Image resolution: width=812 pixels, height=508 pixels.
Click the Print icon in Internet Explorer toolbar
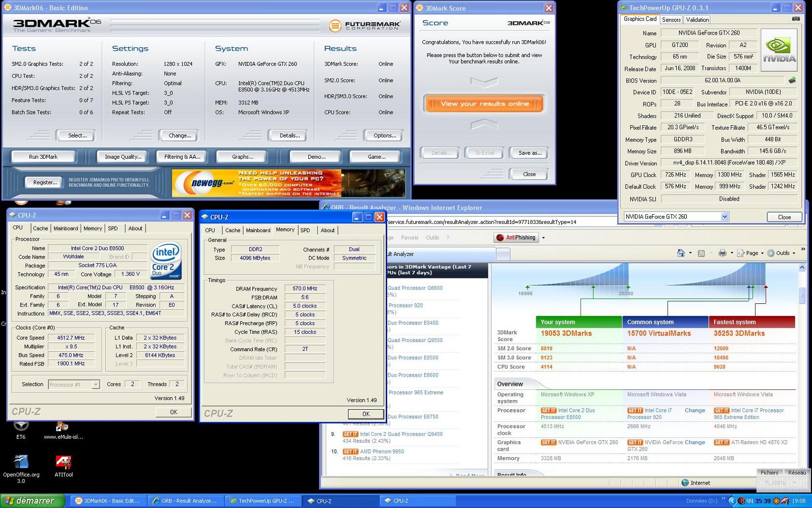click(722, 253)
